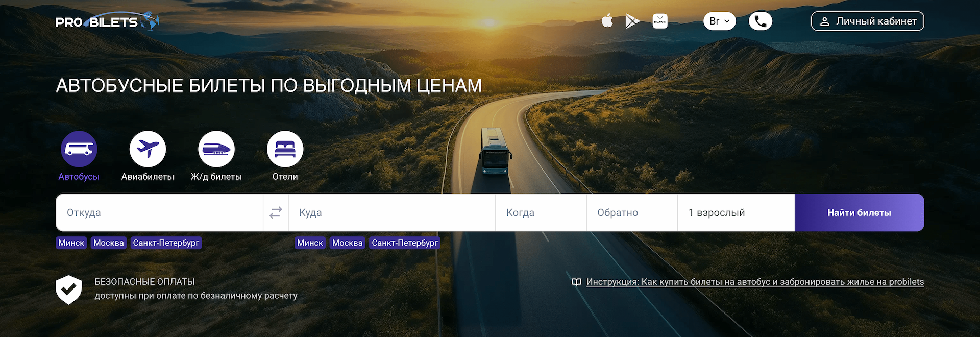
Task: Swap origin and destination with arrows icon
Action: [276, 212]
